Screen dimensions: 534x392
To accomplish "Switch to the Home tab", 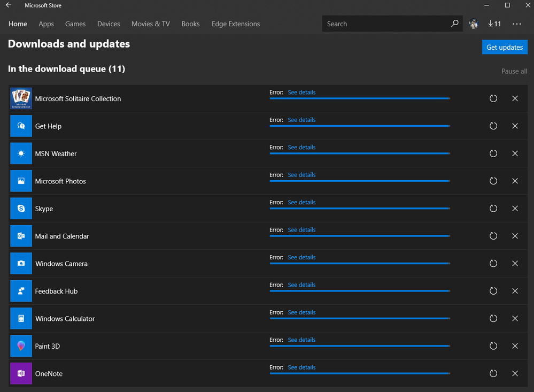I will click(x=18, y=24).
